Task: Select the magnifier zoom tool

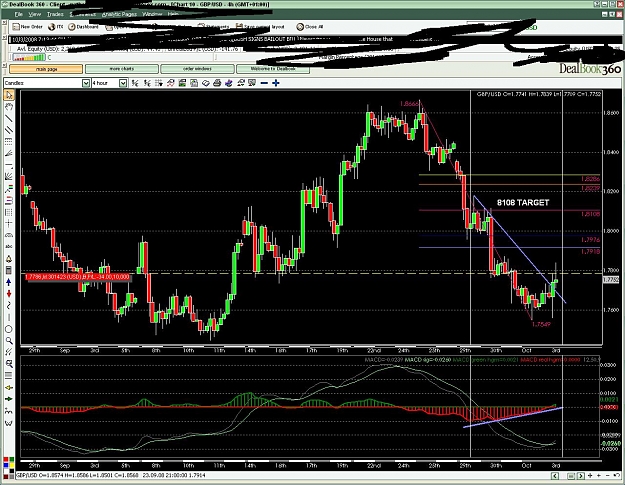Action: [9, 341]
